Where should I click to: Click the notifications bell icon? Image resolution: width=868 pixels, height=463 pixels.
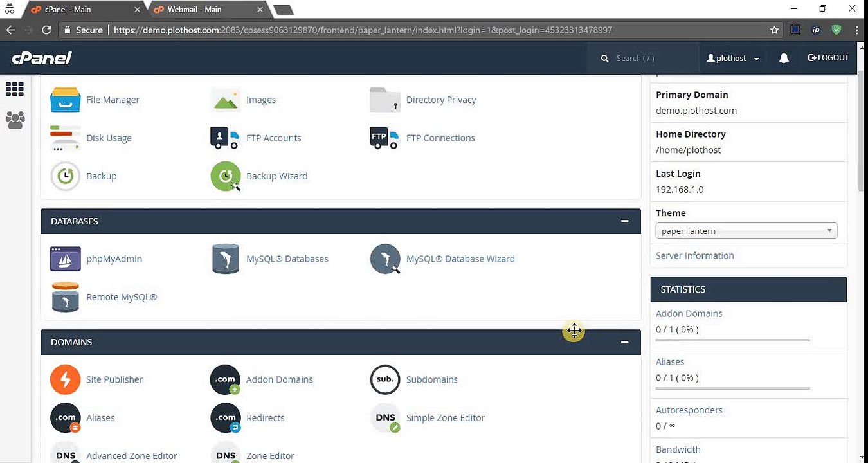coord(784,58)
